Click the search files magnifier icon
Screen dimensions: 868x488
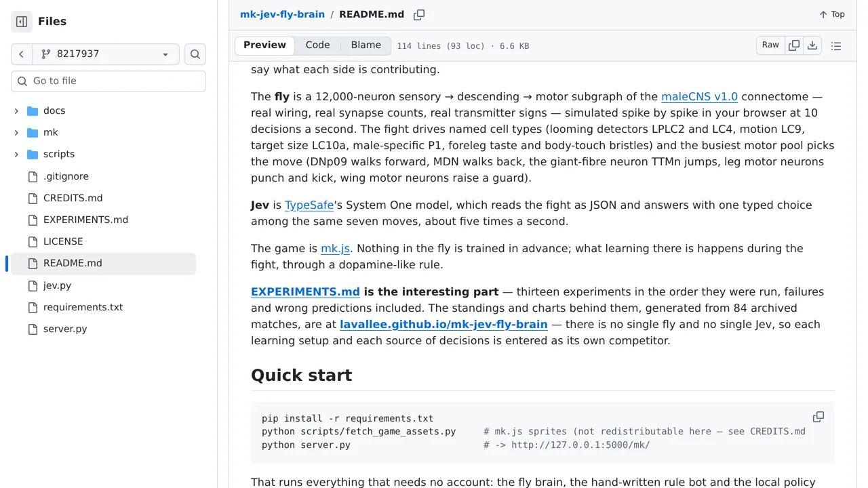[195, 54]
